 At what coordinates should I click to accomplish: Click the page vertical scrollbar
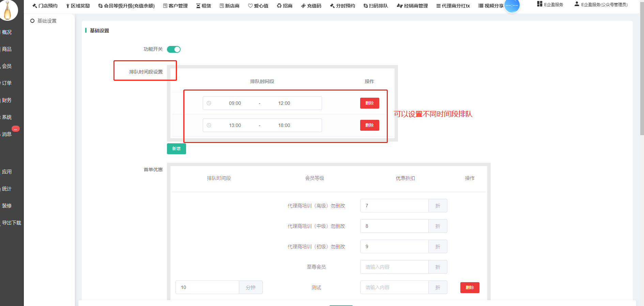click(x=642, y=68)
